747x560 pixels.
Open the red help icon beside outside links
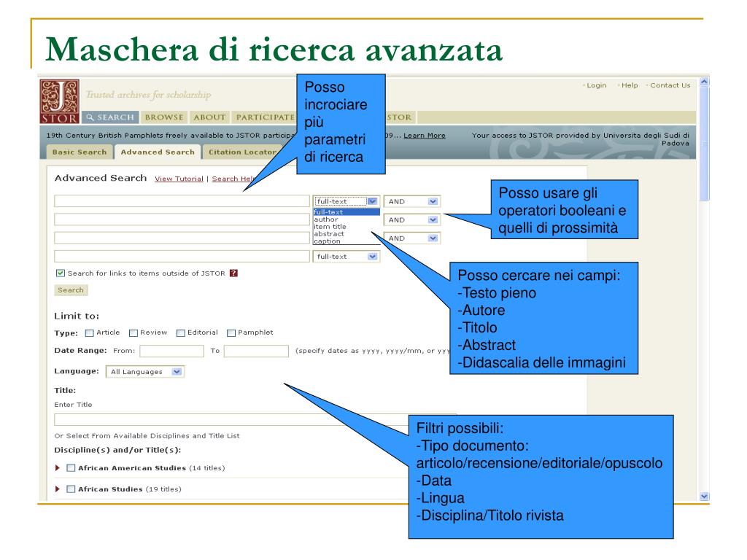pos(233,273)
